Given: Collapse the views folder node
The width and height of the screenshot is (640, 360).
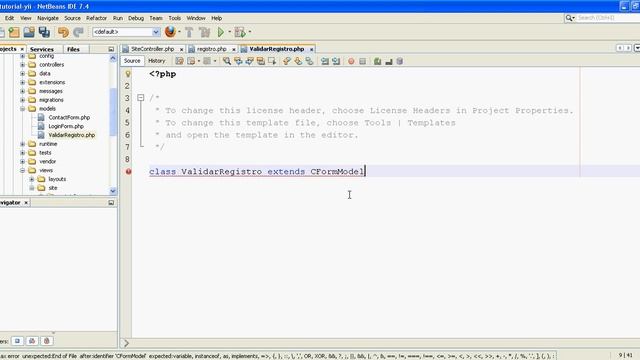Looking at the screenshot, I should coord(22,170).
